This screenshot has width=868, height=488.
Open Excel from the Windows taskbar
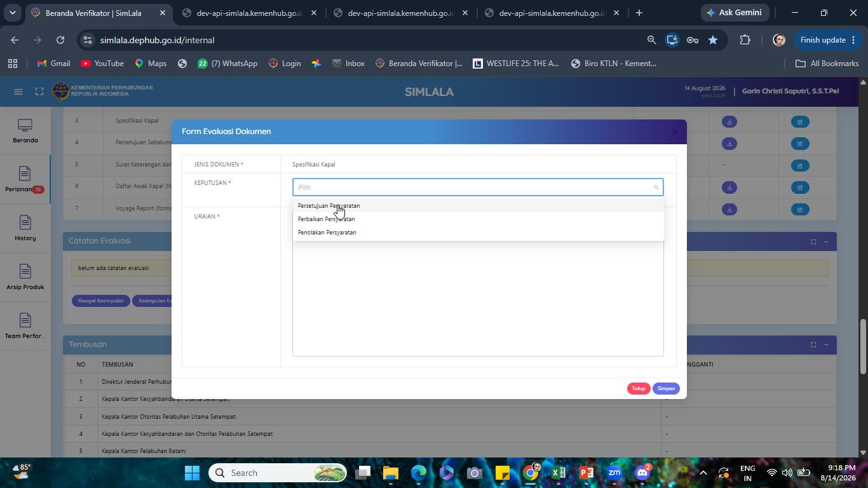click(x=559, y=473)
